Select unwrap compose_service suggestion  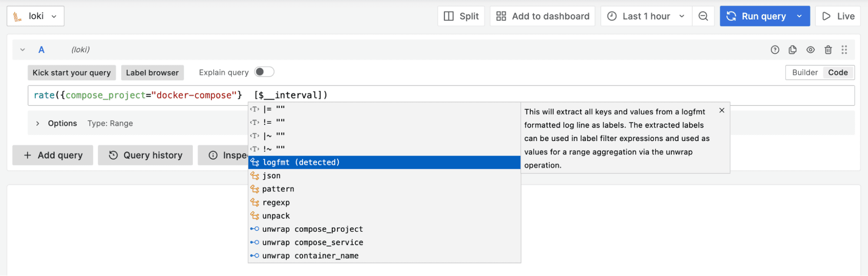click(384, 243)
